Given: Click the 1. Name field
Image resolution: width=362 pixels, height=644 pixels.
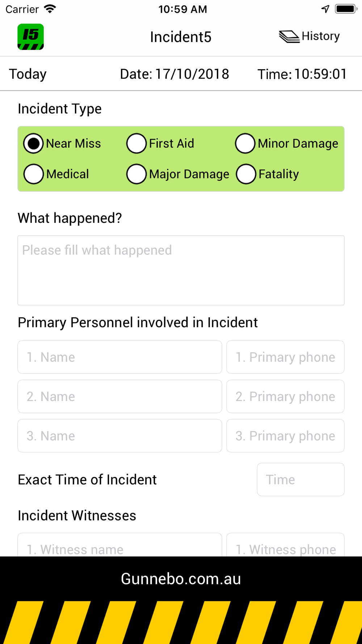Looking at the screenshot, I should click(x=120, y=357).
